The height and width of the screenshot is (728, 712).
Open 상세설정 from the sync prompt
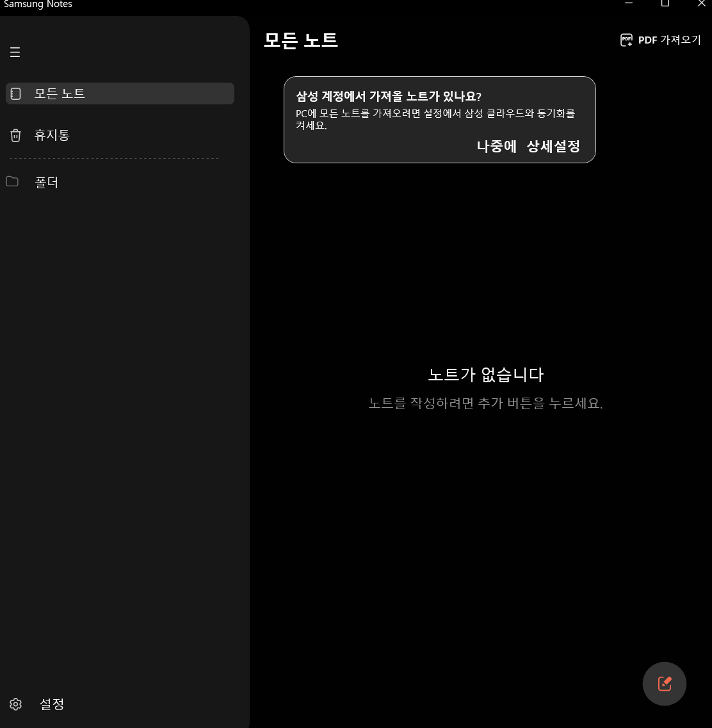(x=553, y=146)
